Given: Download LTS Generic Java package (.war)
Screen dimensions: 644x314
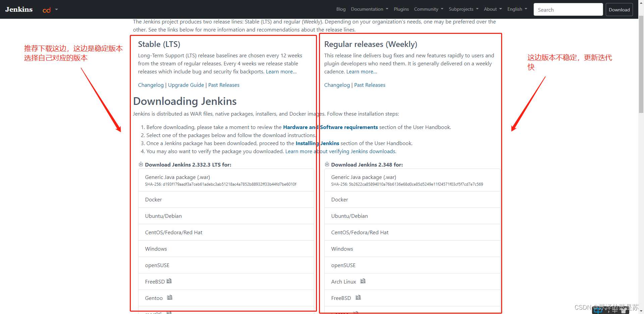Looking at the screenshot, I should [226, 180].
